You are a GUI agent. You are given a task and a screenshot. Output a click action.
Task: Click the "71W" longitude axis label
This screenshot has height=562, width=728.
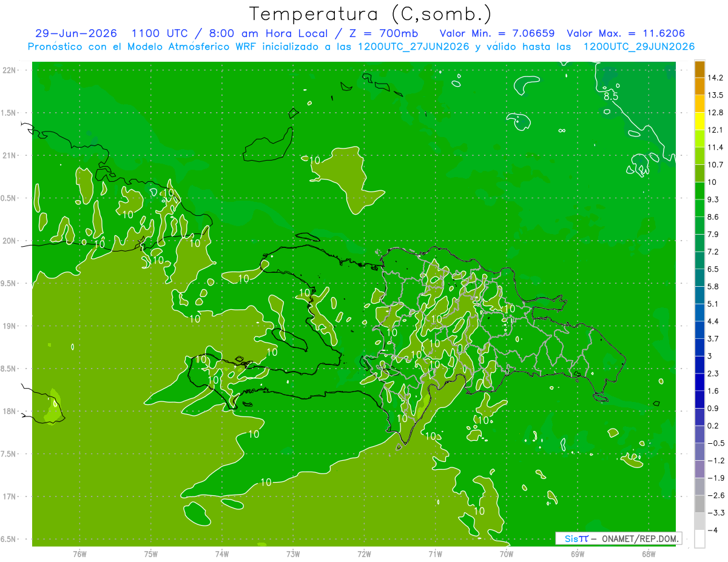435,554
